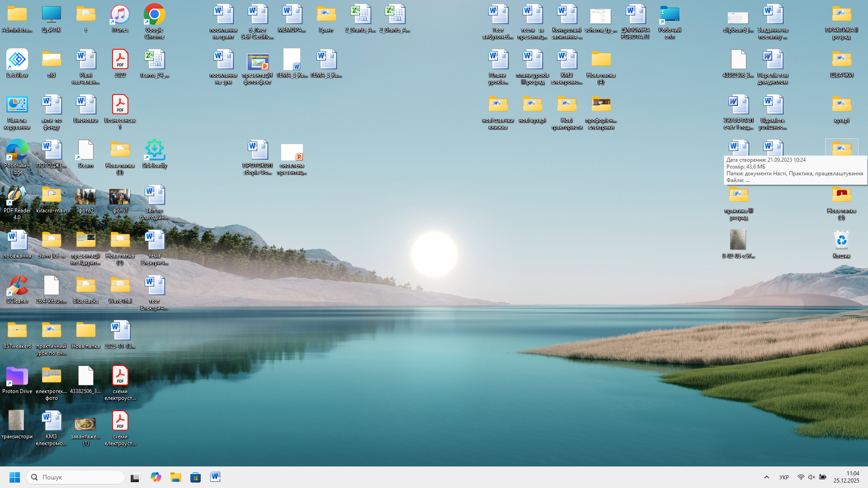Expand the hidden system tray icons

766,477
